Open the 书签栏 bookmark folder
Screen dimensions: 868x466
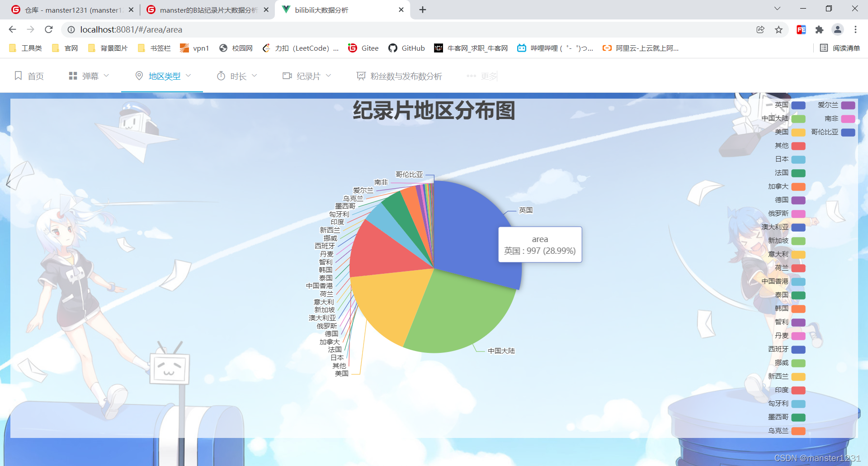click(x=154, y=48)
